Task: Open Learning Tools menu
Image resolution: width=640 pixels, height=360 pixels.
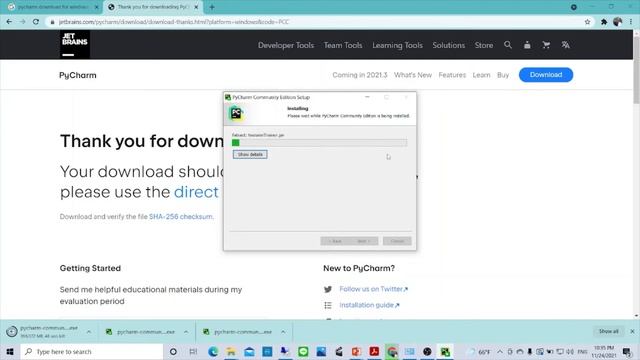Action: coord(397,45)
